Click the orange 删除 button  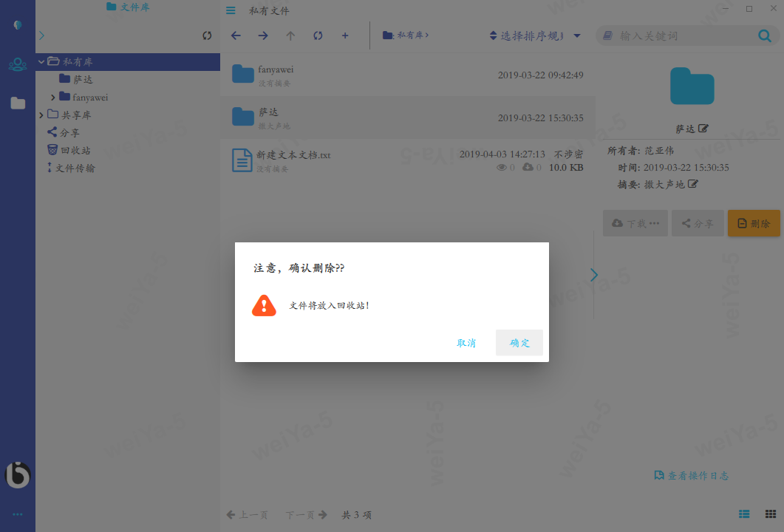coord(754,223)
